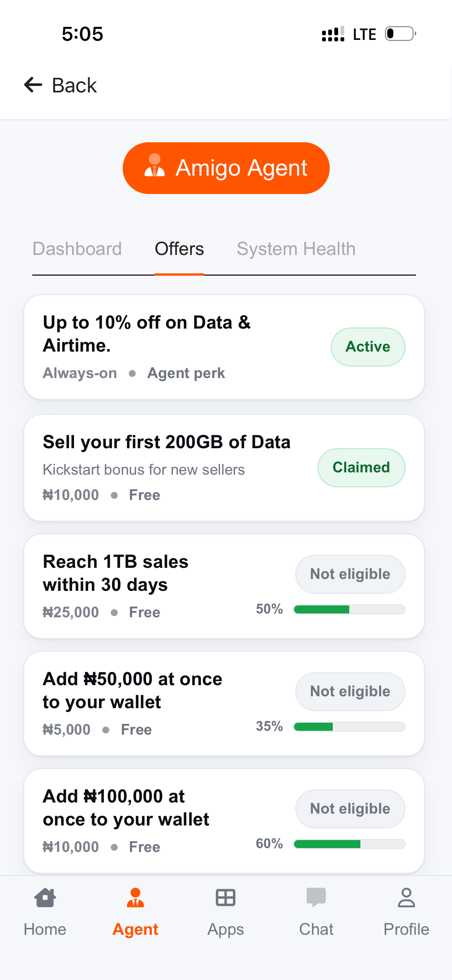
Task: Go to the Profile person icon
Action: pos(406,898)
